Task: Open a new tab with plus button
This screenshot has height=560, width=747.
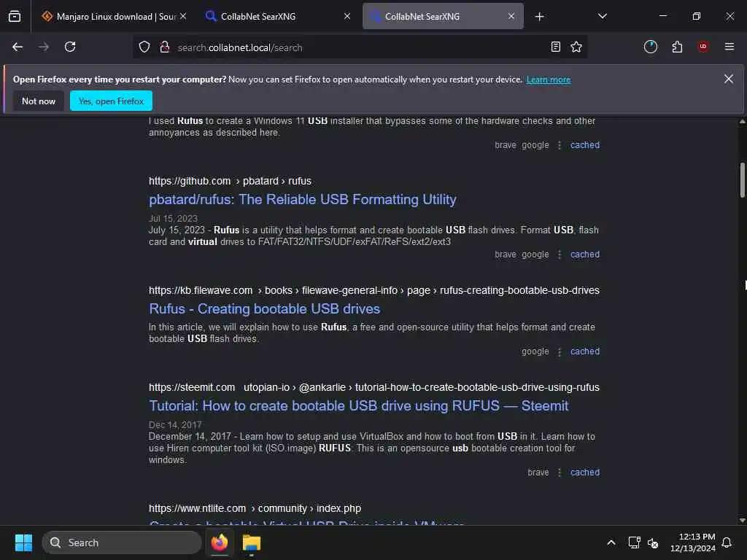Action: [x=539, y=17]
